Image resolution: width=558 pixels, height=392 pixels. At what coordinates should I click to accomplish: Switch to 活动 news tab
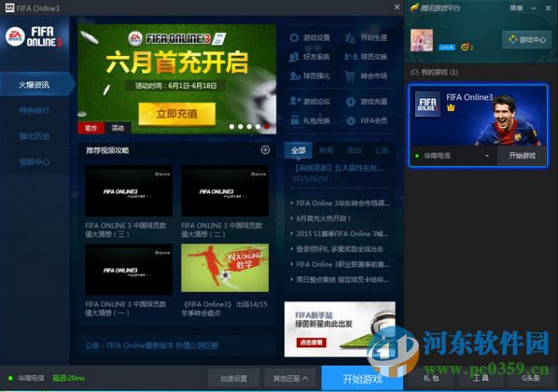tap(354, 150)
